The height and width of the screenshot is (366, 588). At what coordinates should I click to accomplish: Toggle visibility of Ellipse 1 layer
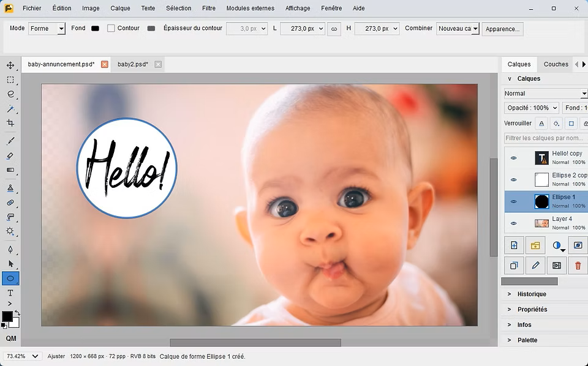pyautogui.click(x=514, y=201)
